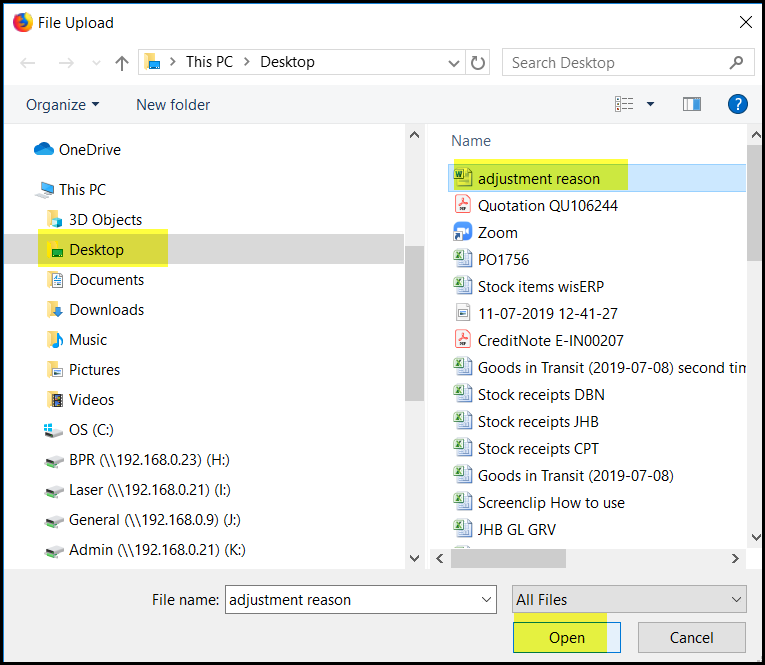This screenshot has height=665, width=765.
Task: Open the Organize dropdown menu
Action: (x=63, y=105)
